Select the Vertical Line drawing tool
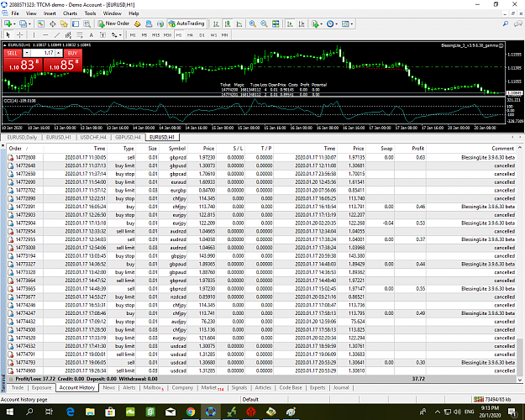Image resolution: width=525 pixels, height=420 pixels. [34, 34]
